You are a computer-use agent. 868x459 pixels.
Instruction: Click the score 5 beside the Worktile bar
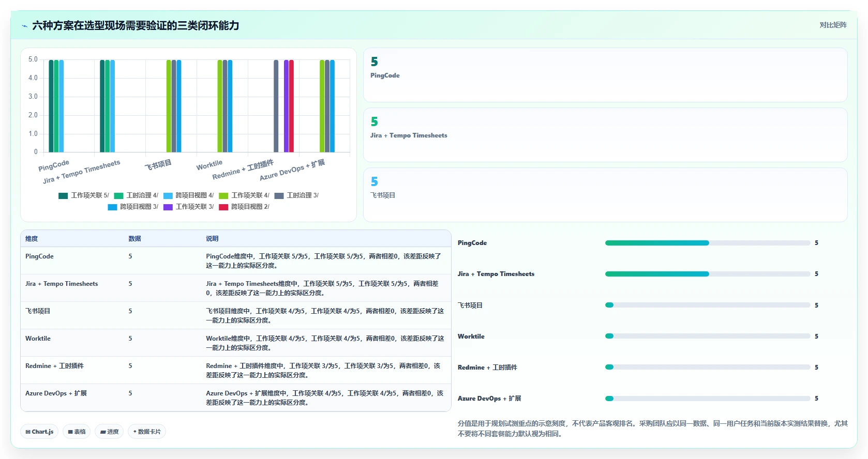pos(816,336)
